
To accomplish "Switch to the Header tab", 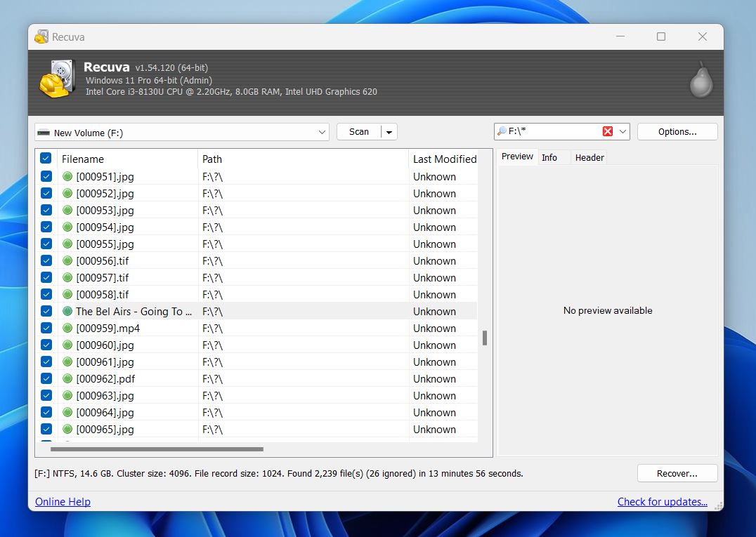I will (x=589, y=157).
